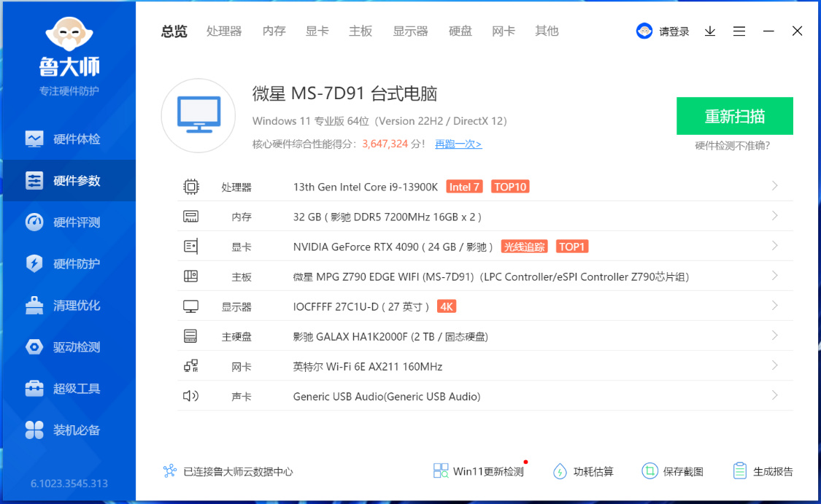Click the TOP10 badge
Image resolution: width=821 pixels, height=504 pixels.
click(x=510, y=187)
